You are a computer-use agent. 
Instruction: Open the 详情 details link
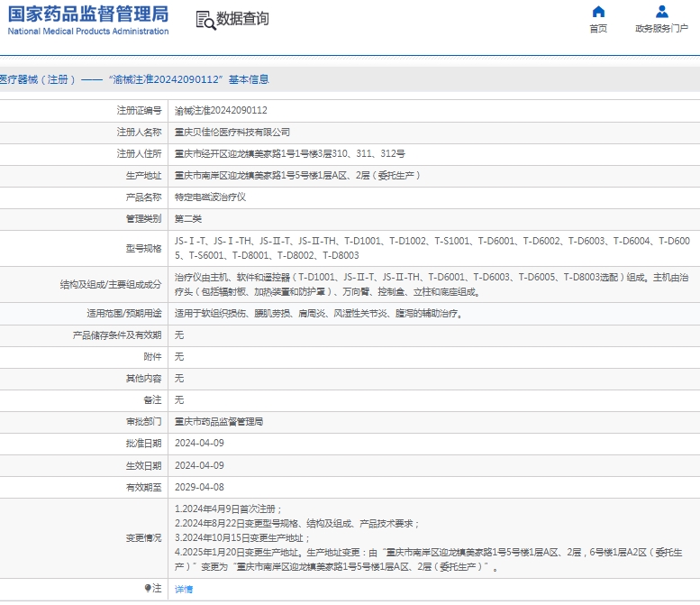pos(184,589)
